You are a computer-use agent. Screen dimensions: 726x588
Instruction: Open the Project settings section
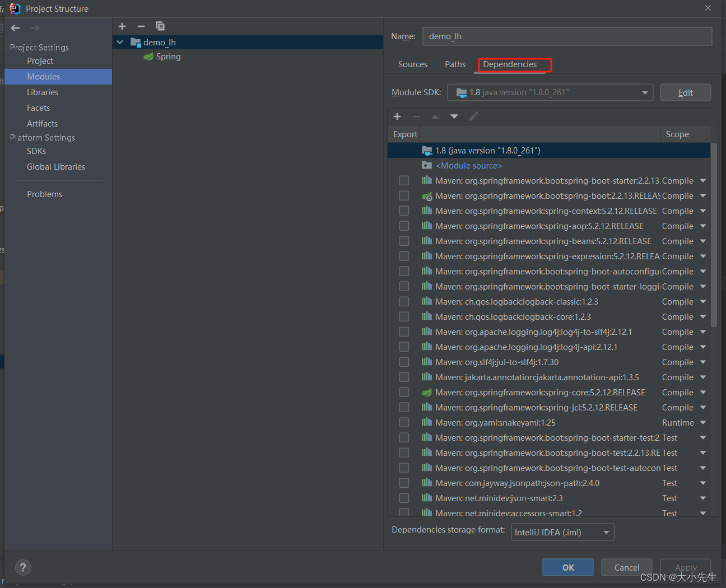(x=40, y=61)
